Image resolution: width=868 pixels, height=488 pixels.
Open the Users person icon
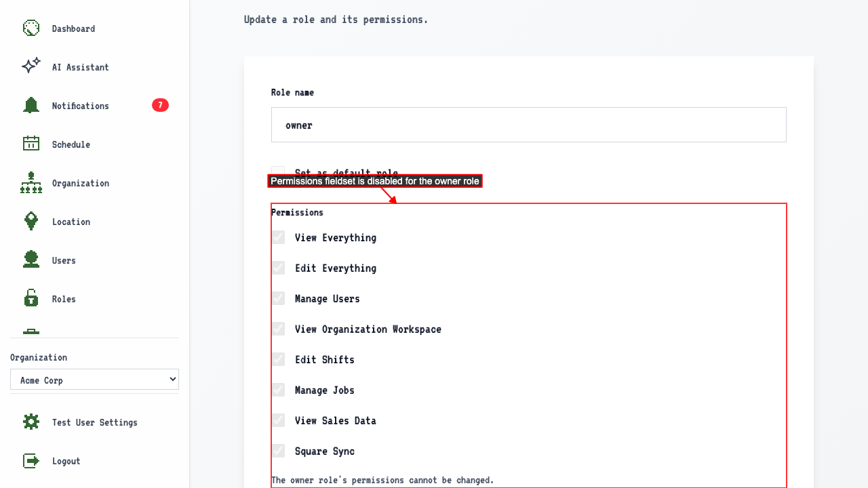pyautogui.click(x=31, y=260)
